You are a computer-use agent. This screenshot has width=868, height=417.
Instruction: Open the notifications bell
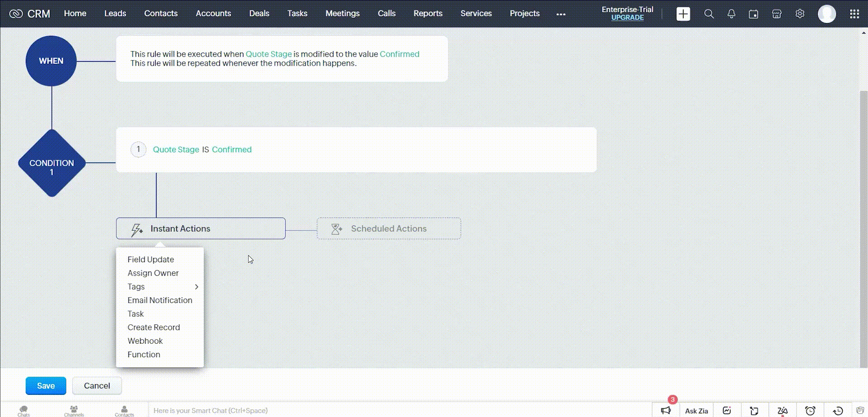(731, 14)
